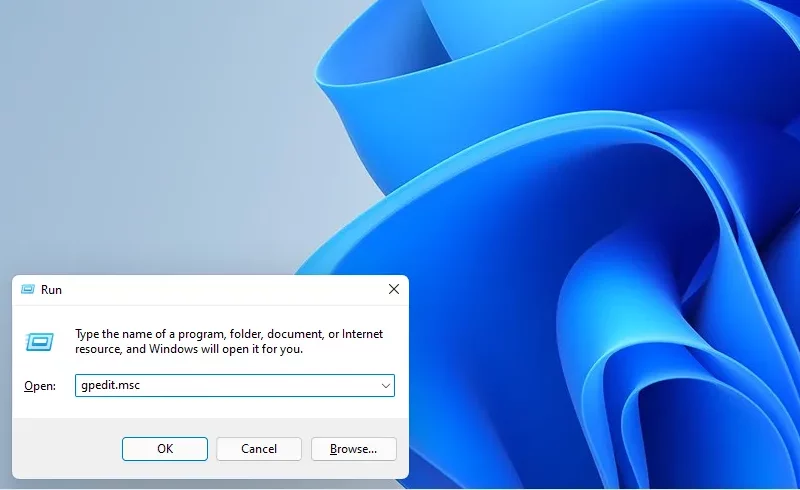Click the large Run icon beside description
Screen dimensions: 800x490
tap(39, 341)
